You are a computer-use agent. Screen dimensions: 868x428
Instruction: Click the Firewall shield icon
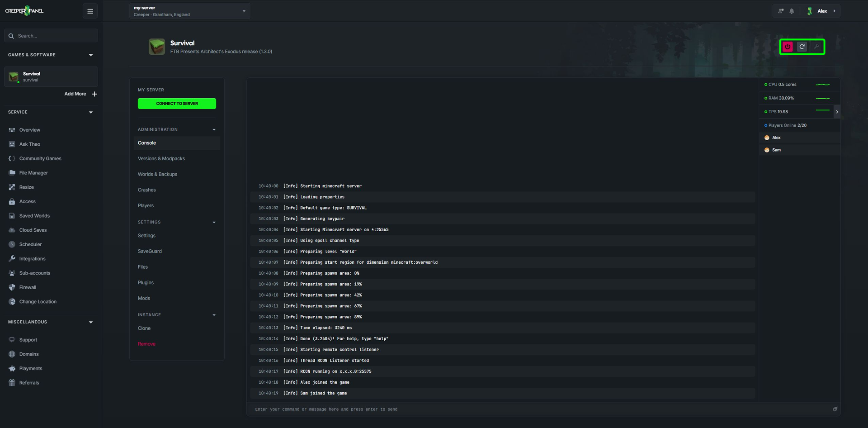pyautogui.click(x=12, y=287)
